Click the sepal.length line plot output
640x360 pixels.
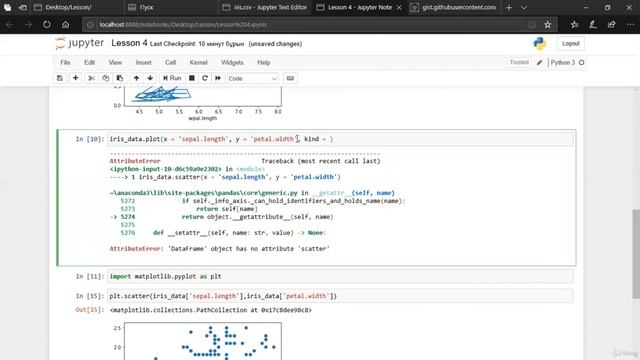pyautogui.click(x=198, y=104)
